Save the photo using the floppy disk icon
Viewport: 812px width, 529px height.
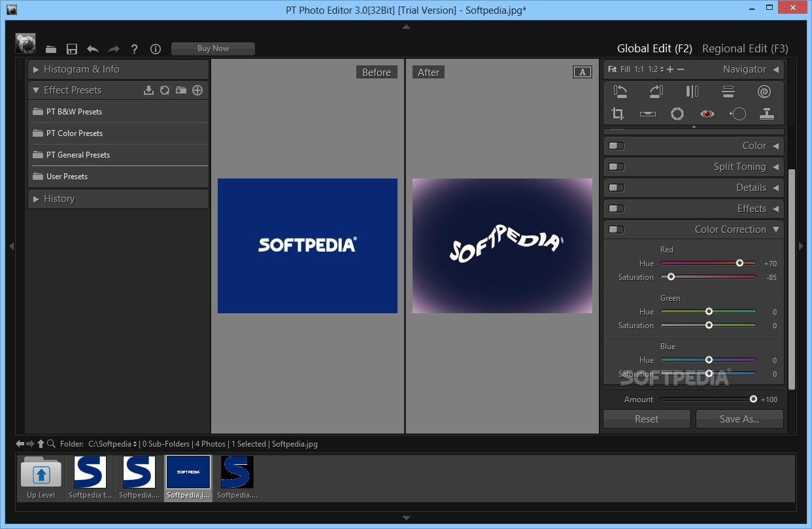point(72,49)
